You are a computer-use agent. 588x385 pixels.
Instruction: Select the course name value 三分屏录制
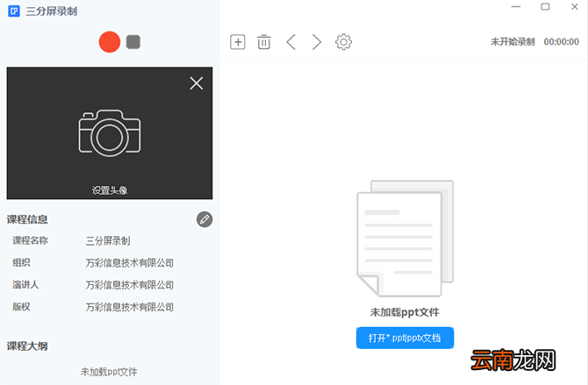coord(108,240)
